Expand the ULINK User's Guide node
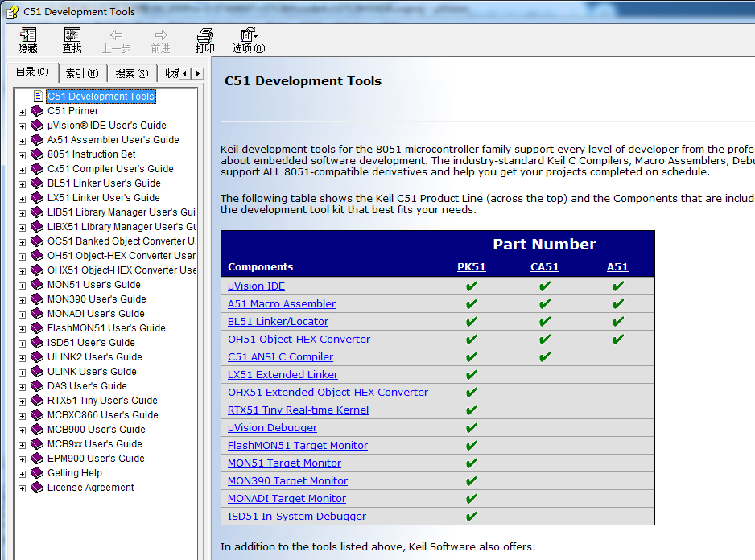The image size is (755, 560). click(x=23, y=373)
